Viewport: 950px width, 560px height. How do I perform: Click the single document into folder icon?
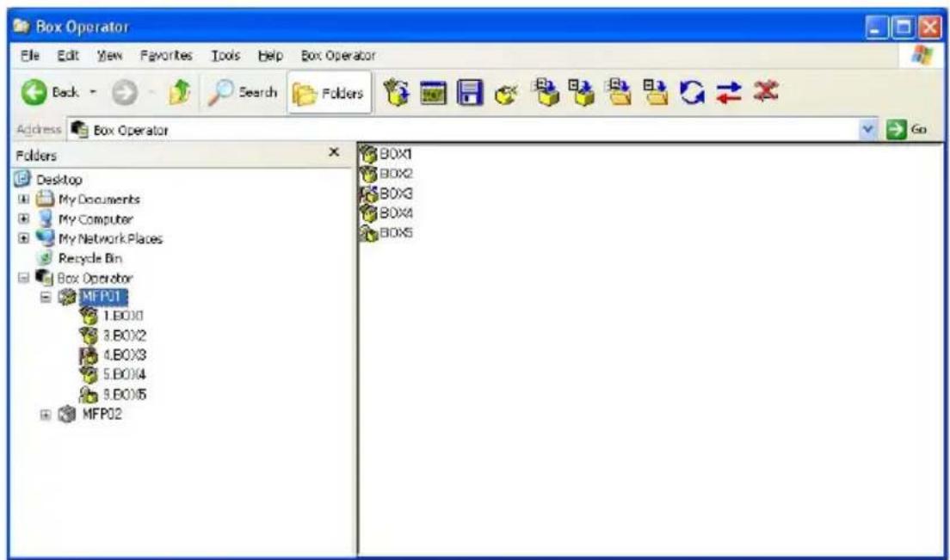(655, 92)
